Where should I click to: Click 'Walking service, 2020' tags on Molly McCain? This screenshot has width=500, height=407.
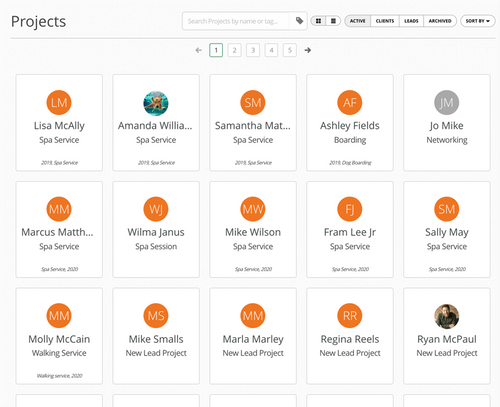(59, 376)
